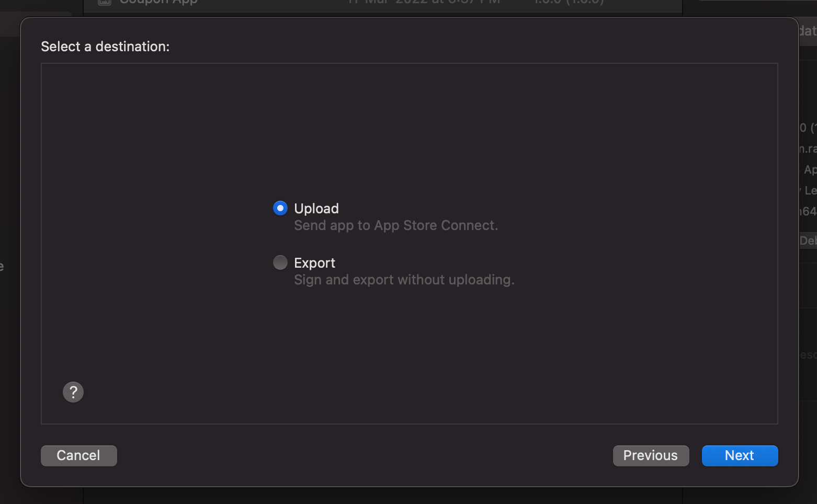Click the Export option label
This screenshot has width=817, height=504.
point(314,263)
